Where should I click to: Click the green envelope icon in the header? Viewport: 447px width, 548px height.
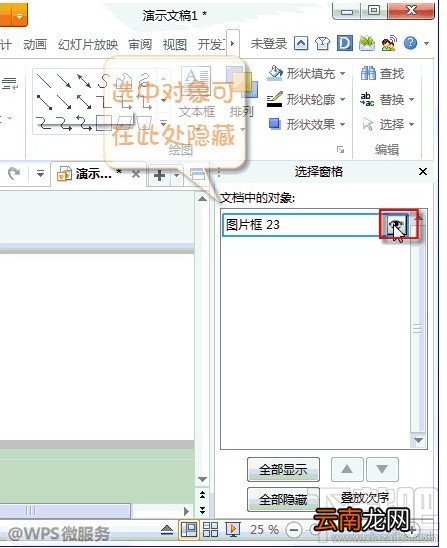point(367,43)
